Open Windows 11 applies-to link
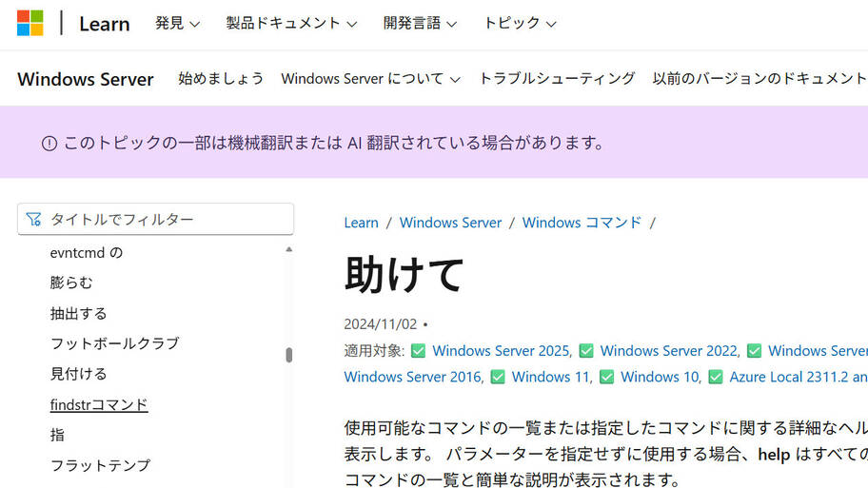Viewport: 868px width, 488px height. [551, 377]
